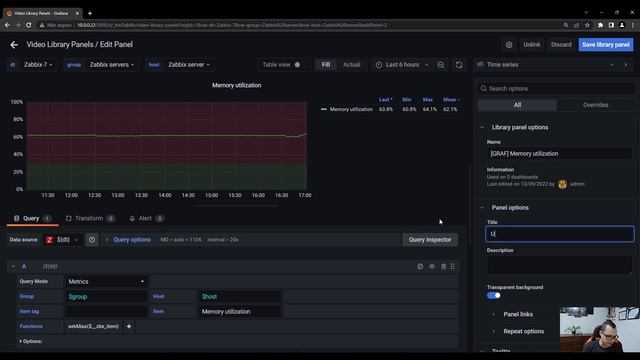The width and height of the screenshot is (640, 360).
Task: Expand query Options disclosure
Action: coord(31,341)
